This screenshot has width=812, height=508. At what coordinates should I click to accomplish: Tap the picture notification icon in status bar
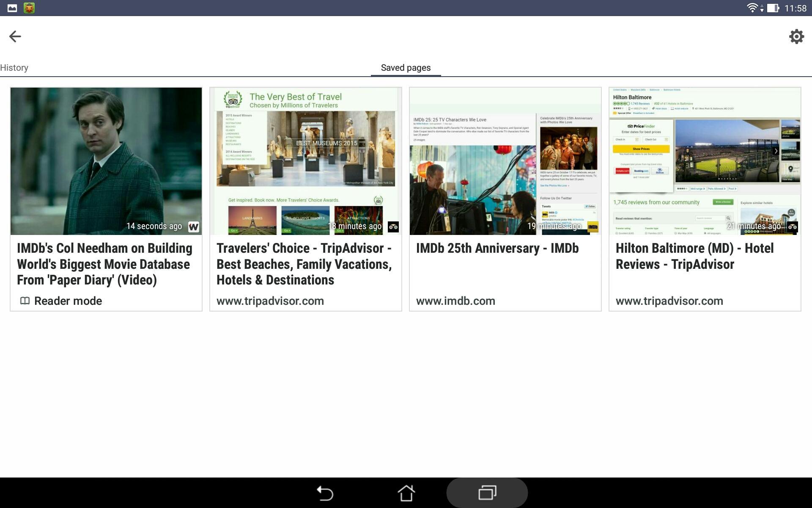[12, 8]
